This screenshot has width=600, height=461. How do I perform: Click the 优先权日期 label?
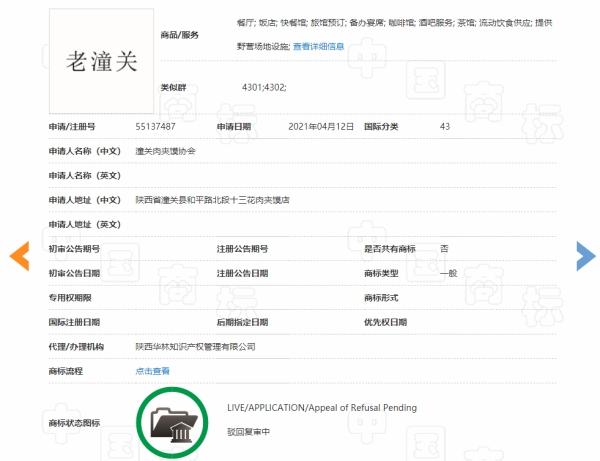pyautogui.click(x=385, y=322)
